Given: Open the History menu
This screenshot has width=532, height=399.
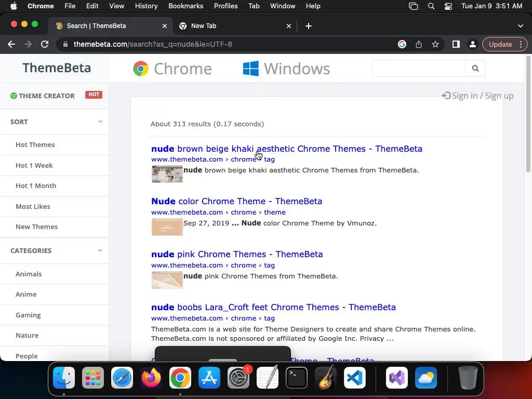Looking at the screenshot, I should coord(146,6).
